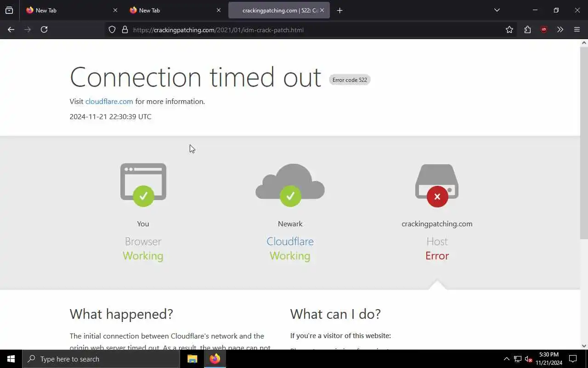Viewport: 588px width, 368px height.
Task: Restore down the Firefox window
Action: pos(556,10)
